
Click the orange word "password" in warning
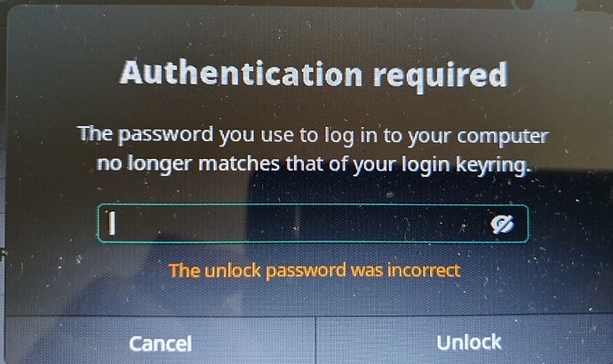[x=306, y=272]
